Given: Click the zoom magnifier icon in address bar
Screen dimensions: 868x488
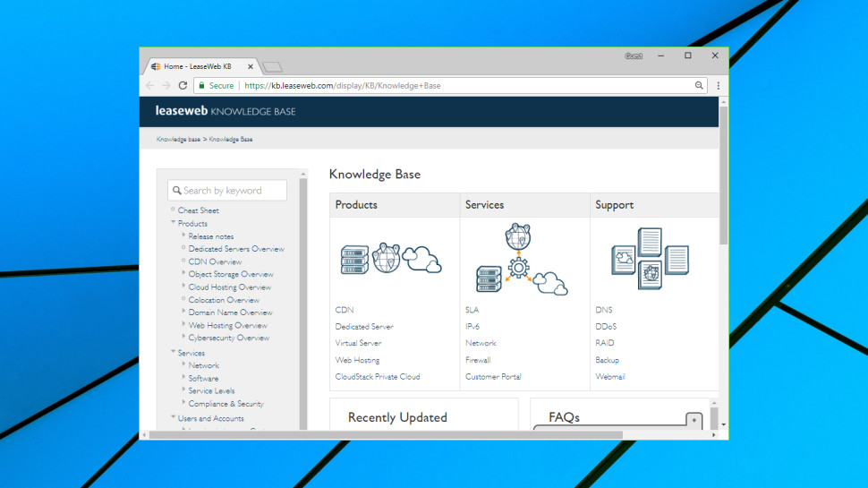Looking at the screenshot, I should (699, 86).
